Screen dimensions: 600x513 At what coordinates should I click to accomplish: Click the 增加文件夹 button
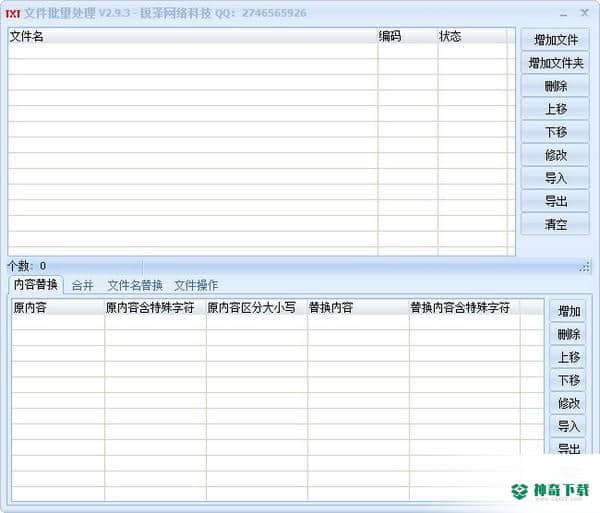[x=555, y=63]
